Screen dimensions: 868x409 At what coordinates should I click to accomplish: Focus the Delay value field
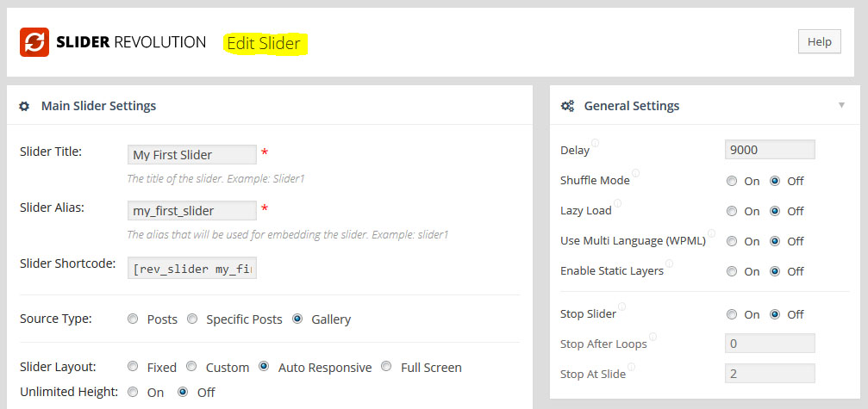(770, 150)
